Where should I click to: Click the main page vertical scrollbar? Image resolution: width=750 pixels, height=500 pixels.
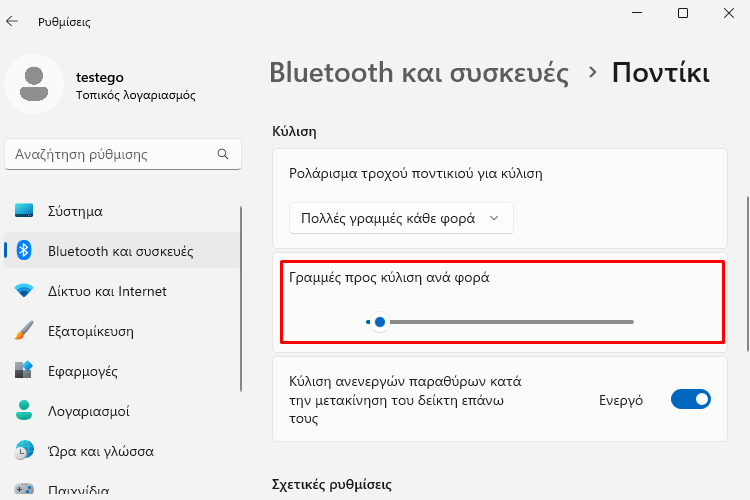click(748, 274)
